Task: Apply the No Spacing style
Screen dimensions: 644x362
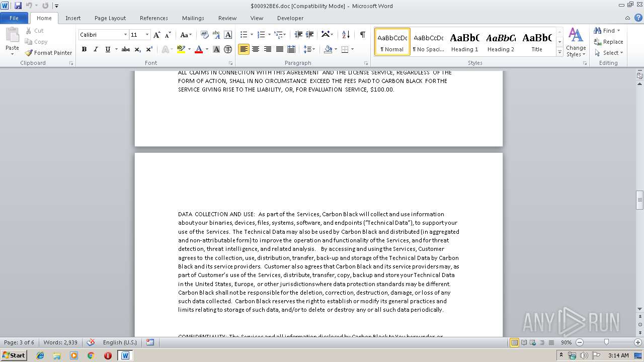Action: click(428, 42)
